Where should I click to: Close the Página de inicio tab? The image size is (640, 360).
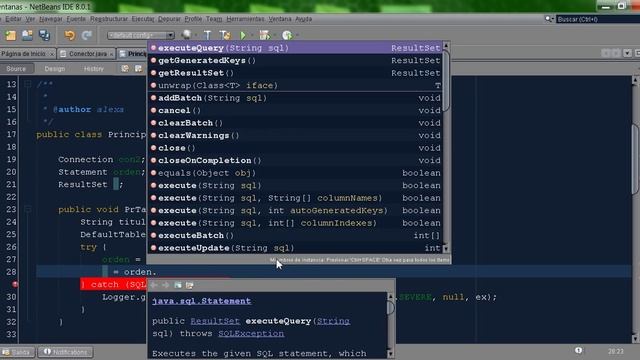tap(52, 54)
